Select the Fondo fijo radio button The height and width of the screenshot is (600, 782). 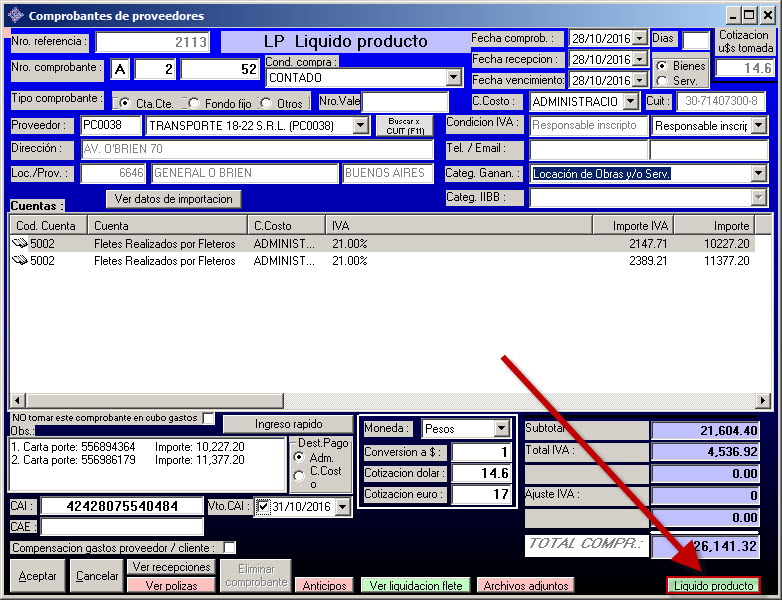[193, 103]
